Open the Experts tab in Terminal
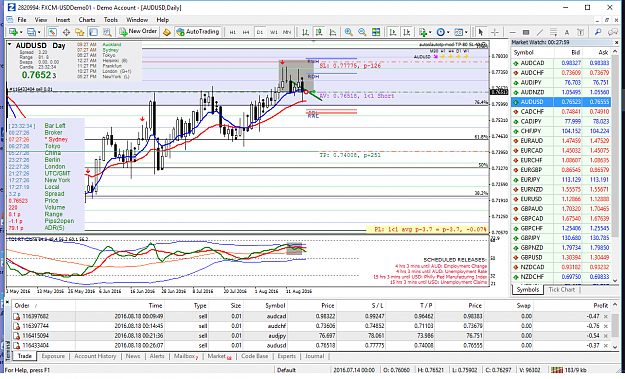Image resolution: width=625 pixels, height=379 pixels. pos(287,356)
